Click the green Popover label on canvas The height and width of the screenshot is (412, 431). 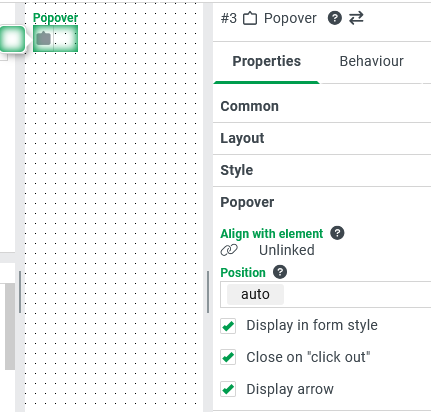[x=55, y=18]
